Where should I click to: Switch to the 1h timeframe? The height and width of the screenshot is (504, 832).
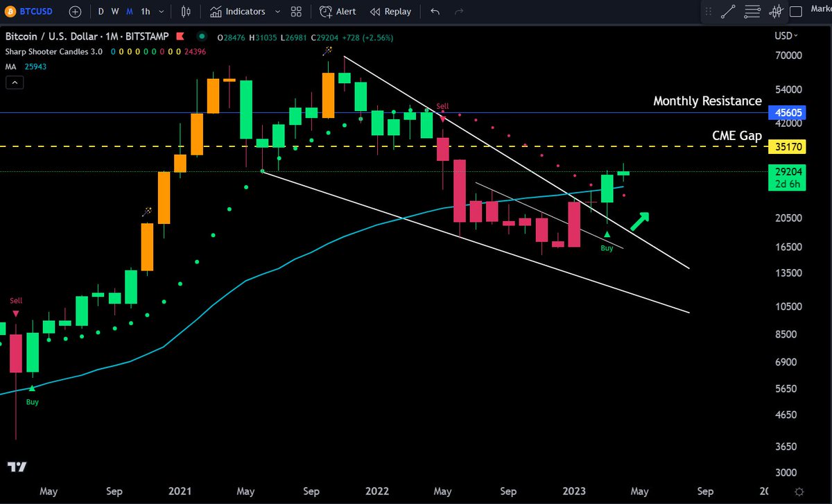pyautogui.click(x=145, y=12)
